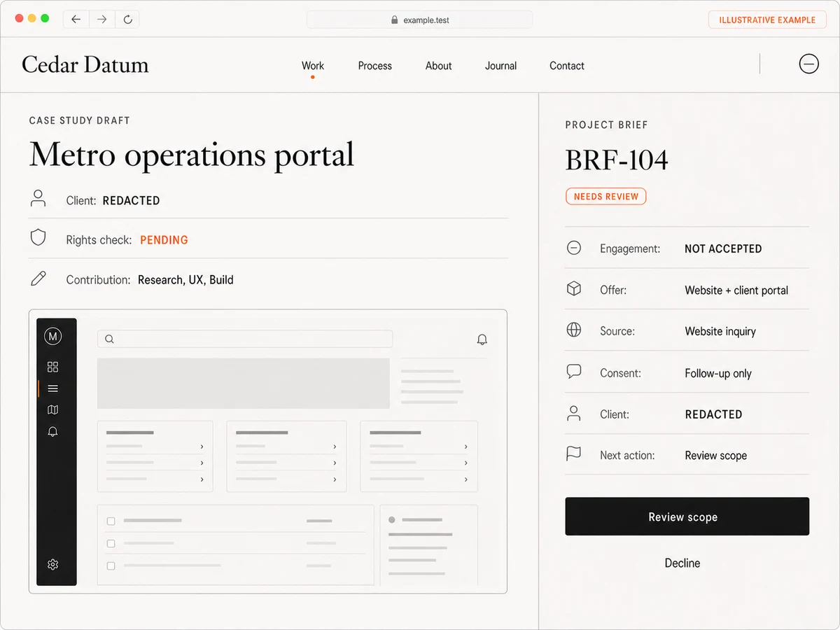Click the person icon beside Client REDACTED
The image size is (840, 630).
[38, 198]
